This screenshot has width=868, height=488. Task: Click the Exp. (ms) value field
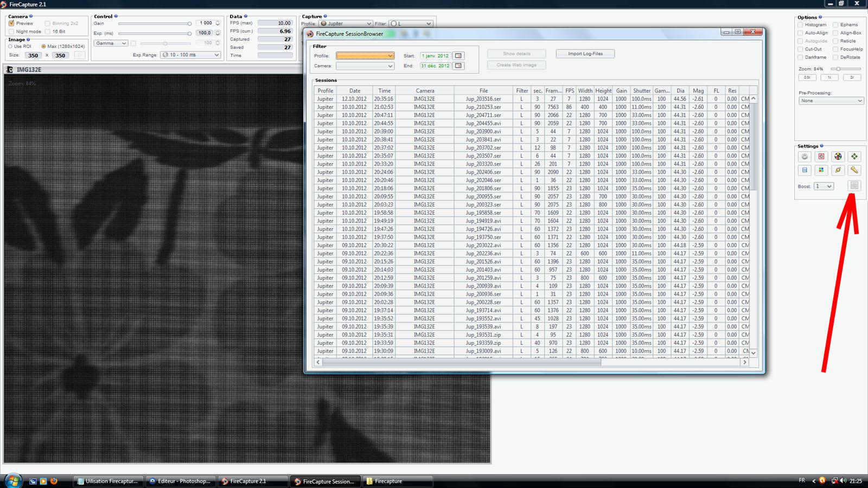tap(205, 33)
